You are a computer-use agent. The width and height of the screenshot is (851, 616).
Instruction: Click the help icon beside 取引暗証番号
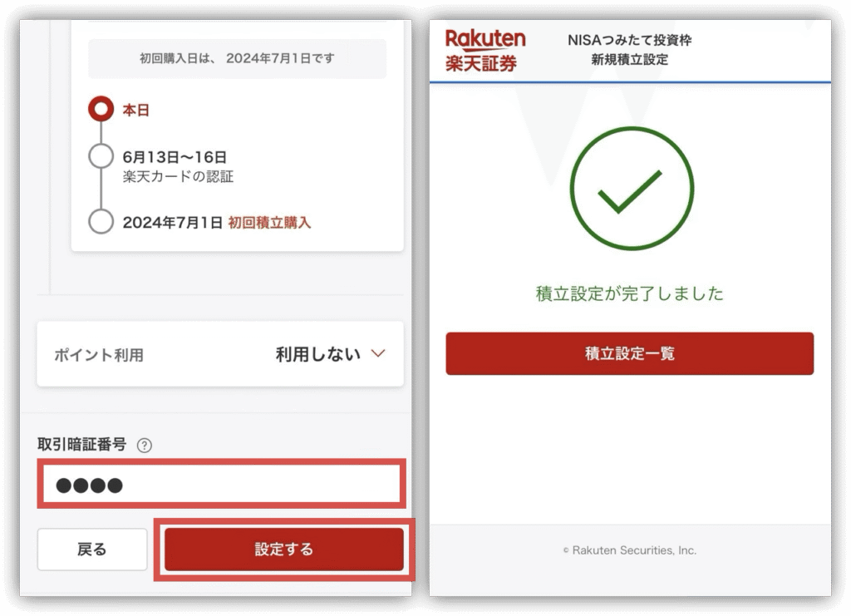[x=145, y=446]
